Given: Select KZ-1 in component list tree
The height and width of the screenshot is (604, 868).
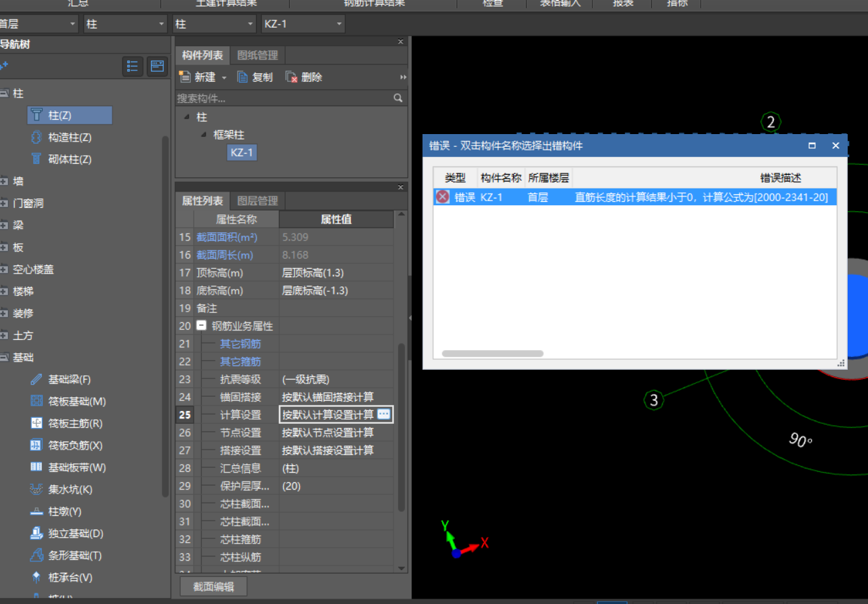Looking at the screenshot, I should (x=242, y=152).
